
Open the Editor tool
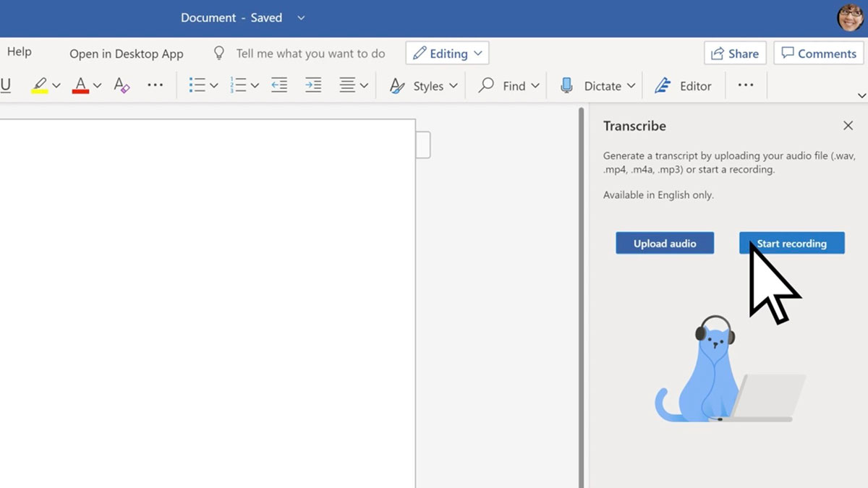coord(683,85)
